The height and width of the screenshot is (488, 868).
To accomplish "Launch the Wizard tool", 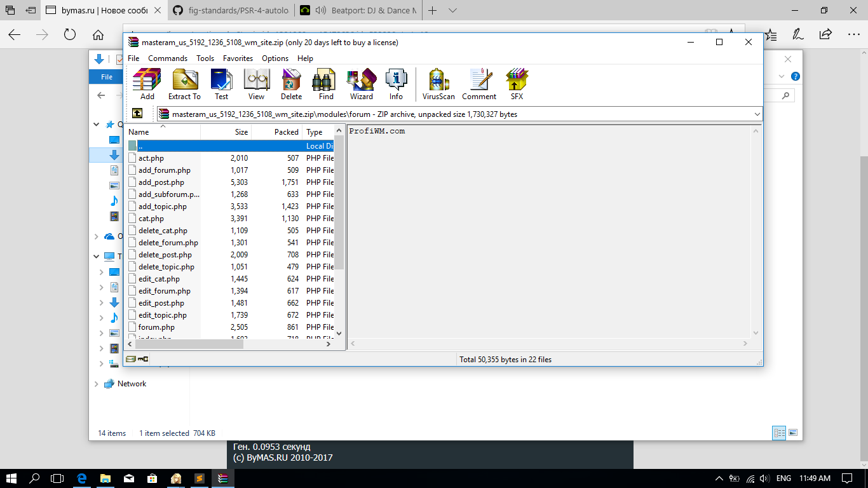I will pos(361,84).
